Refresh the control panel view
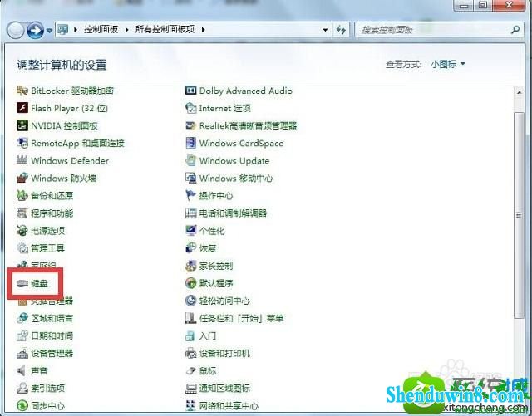This screenshot has width=532, height=416. pos(341,30)
